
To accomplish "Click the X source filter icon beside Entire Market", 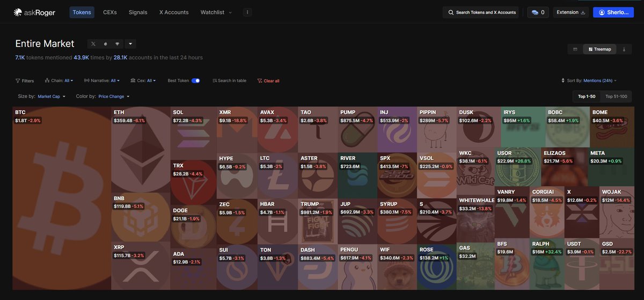I will [93, 44].
